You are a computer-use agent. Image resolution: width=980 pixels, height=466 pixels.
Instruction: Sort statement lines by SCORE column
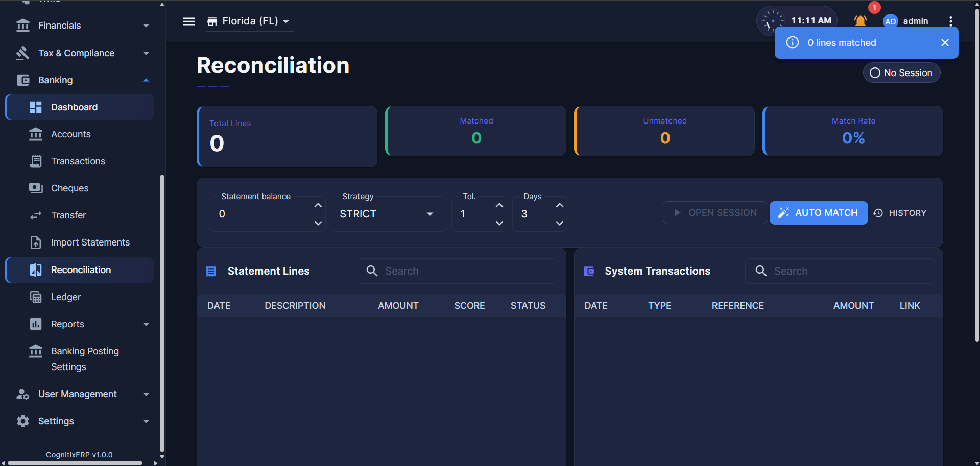click(469, 306)
